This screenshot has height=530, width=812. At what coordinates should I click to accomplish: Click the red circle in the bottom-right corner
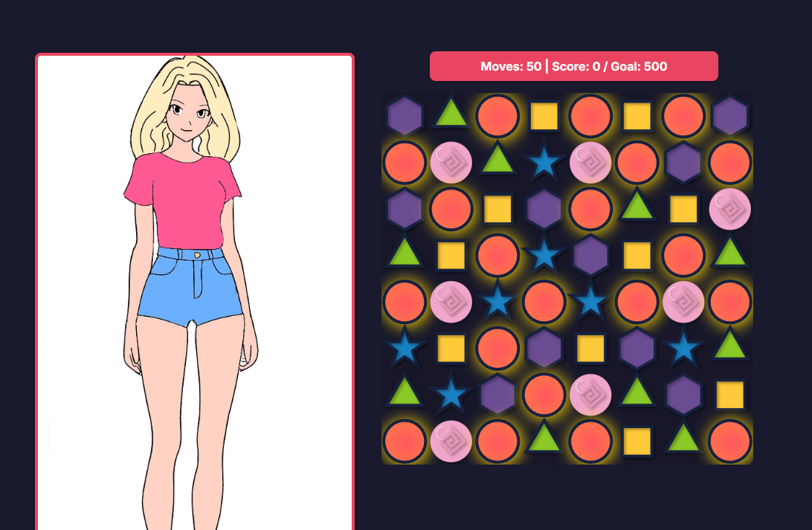729,442
